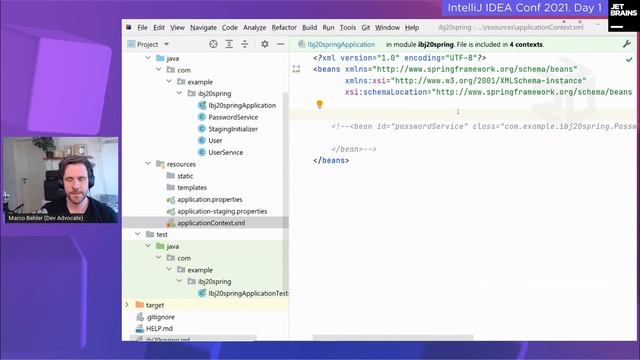Click the speaker webcam thumbnail

point(61,180)
